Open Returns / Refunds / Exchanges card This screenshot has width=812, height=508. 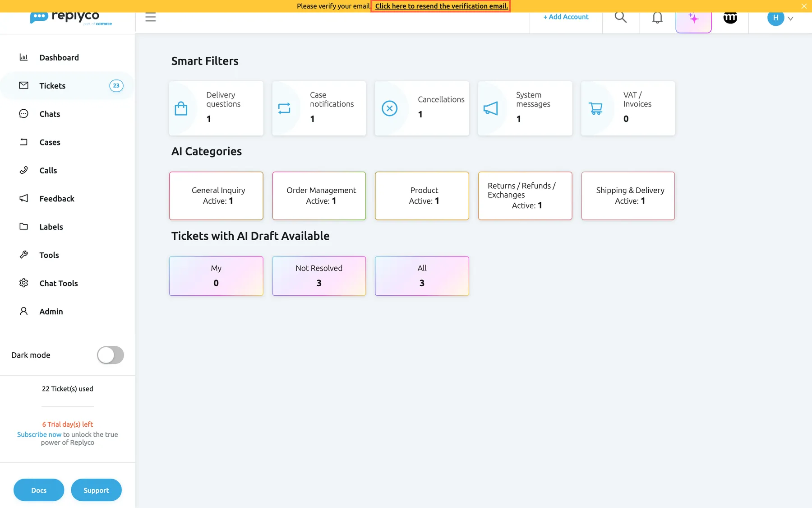[x=525, y=196]
